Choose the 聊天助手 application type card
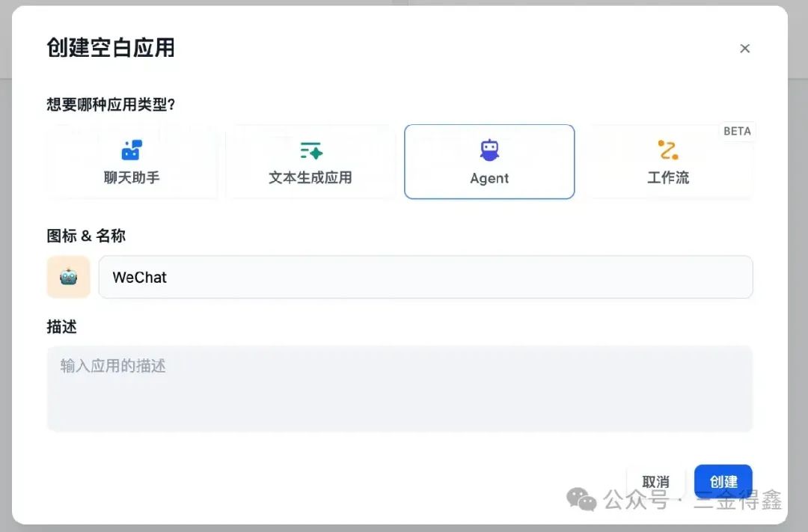This screenshot has height=532, width=808. click(132, 162)
